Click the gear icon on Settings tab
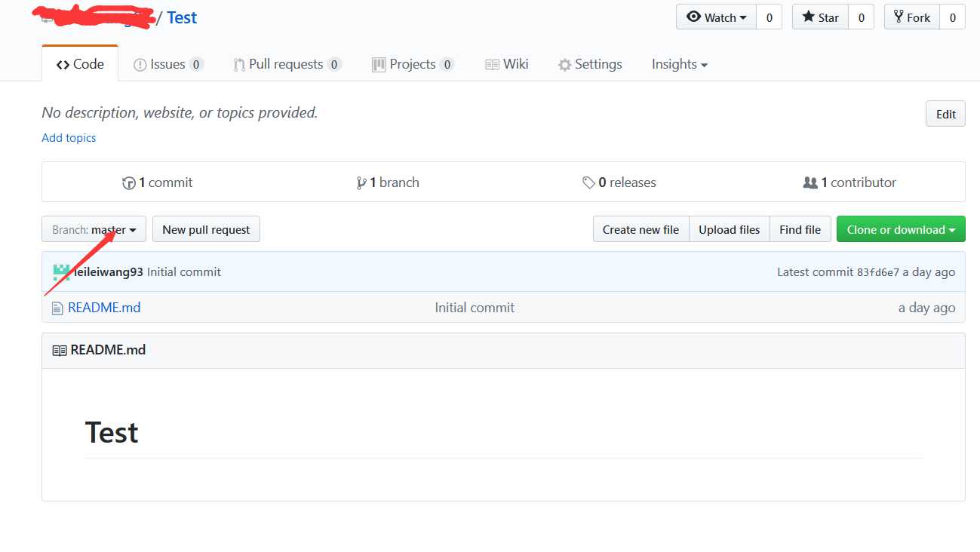 (x=564, y=65)
